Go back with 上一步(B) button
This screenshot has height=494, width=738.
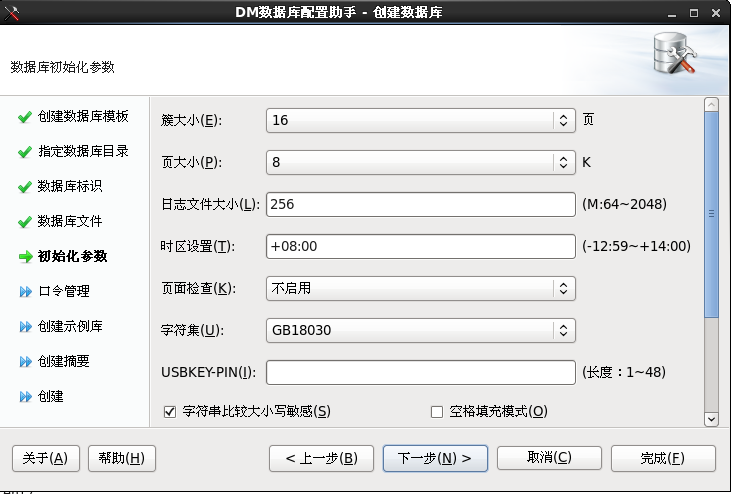[x=321, y=458]
